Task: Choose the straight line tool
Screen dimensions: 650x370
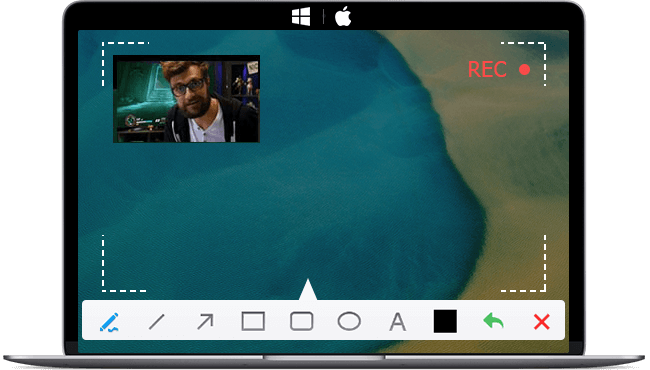Action: coord(157,322)
